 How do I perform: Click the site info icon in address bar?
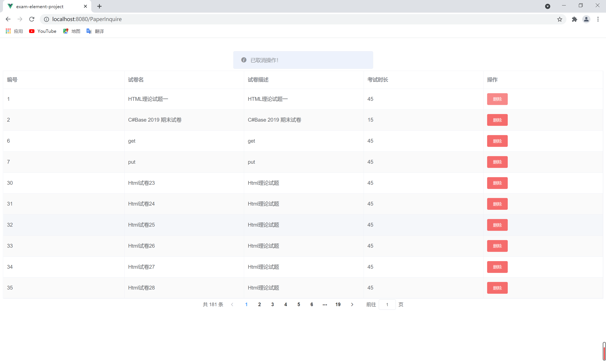tap(46, 19)
